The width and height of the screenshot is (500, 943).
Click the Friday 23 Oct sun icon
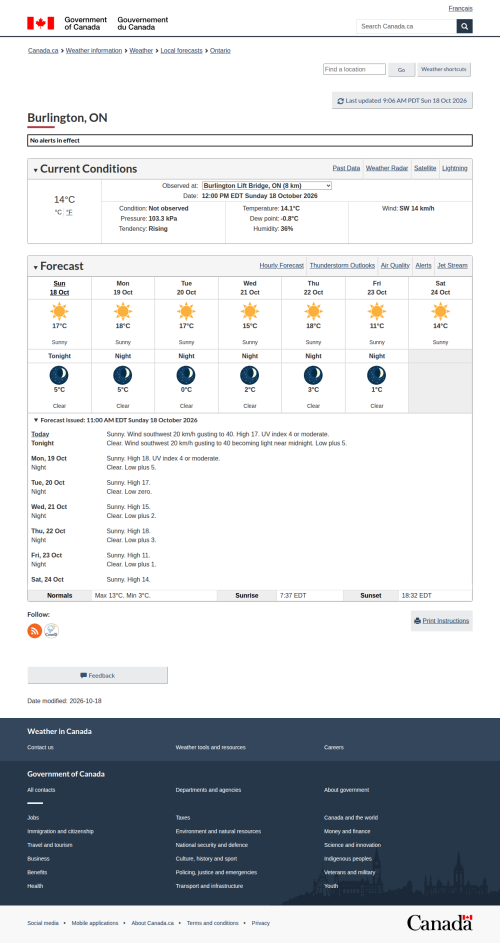[x=377, y=312]
